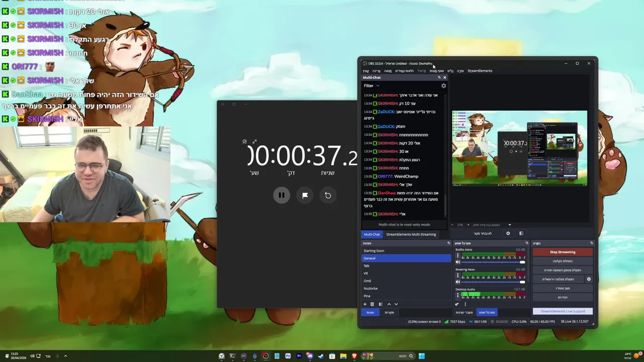Open scene filters icon in scenes toolbar
The width and height of the screenshot is (644, 362).
(380, 304)
